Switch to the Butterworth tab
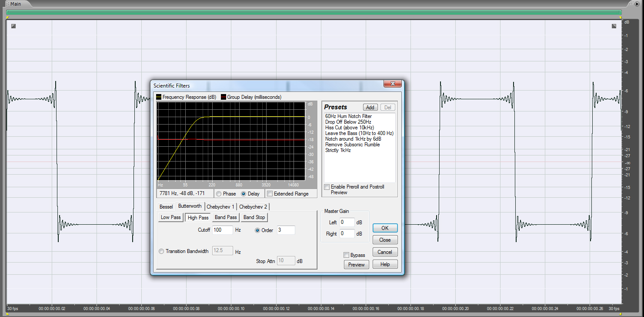Screen dimensions: 644x317 coord(190,206)
